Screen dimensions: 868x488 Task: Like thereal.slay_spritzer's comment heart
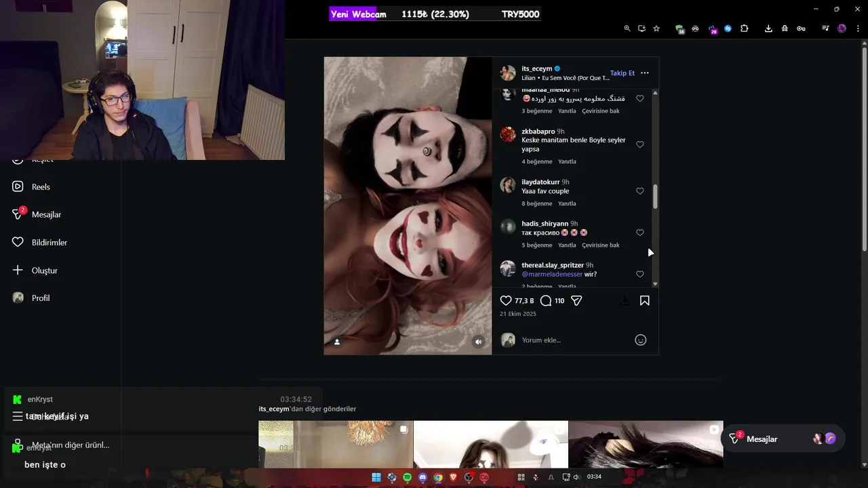coord(639,274)
